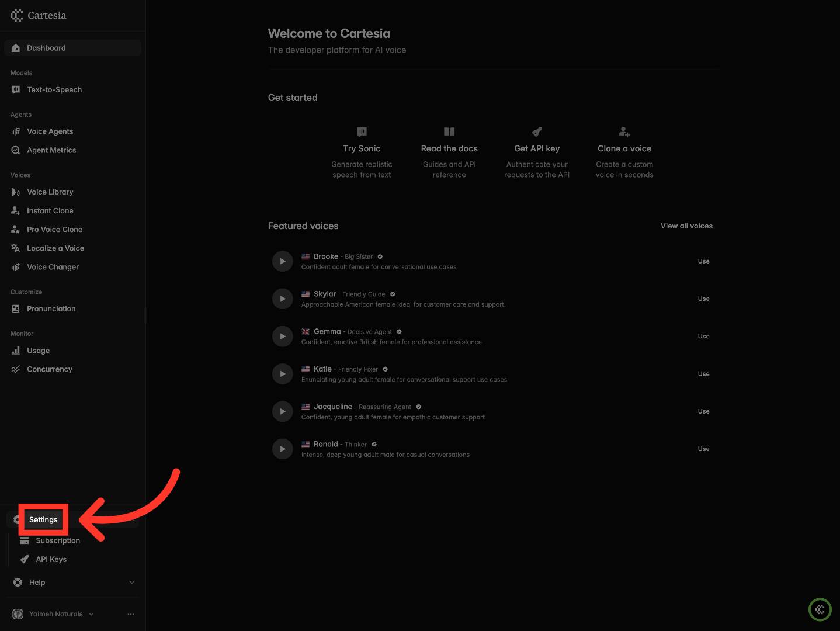Use the Skylar voice
The width and height of the screenshot is (840, 631).
704,299
